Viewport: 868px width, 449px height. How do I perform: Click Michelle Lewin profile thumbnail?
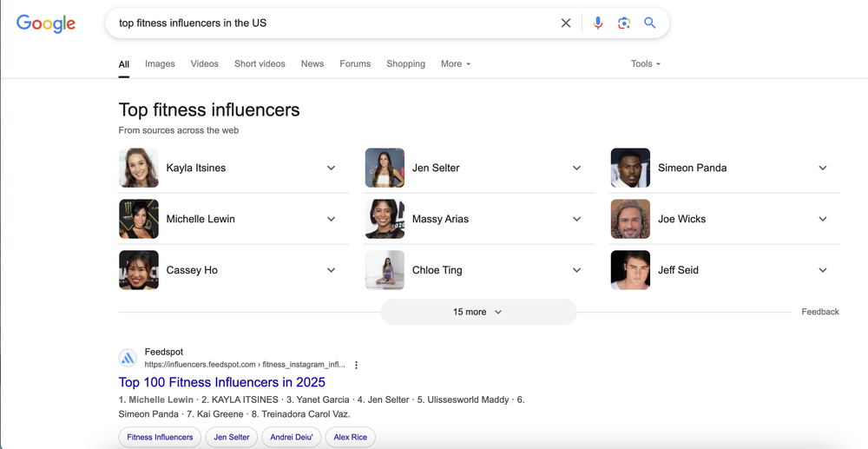(x=139, y=219)
